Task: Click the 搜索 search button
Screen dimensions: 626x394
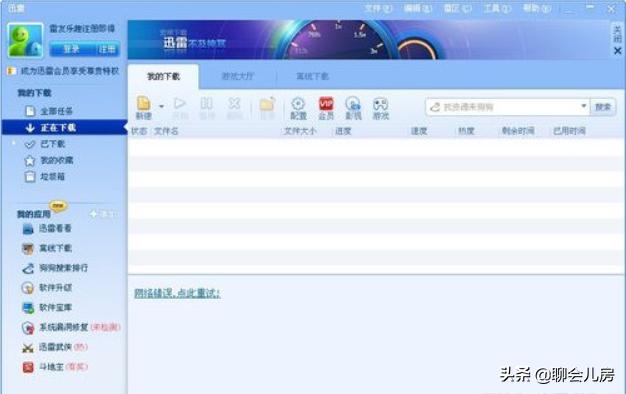Action: point(603,107)
